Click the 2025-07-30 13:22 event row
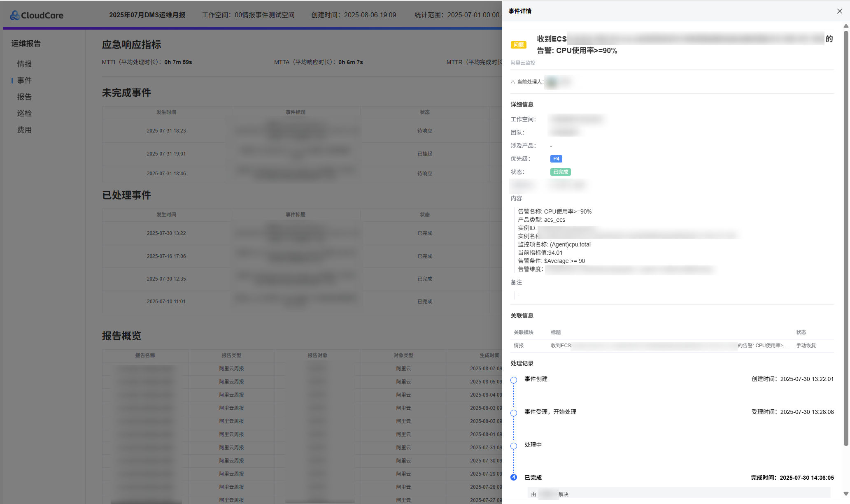 (302, 233)
